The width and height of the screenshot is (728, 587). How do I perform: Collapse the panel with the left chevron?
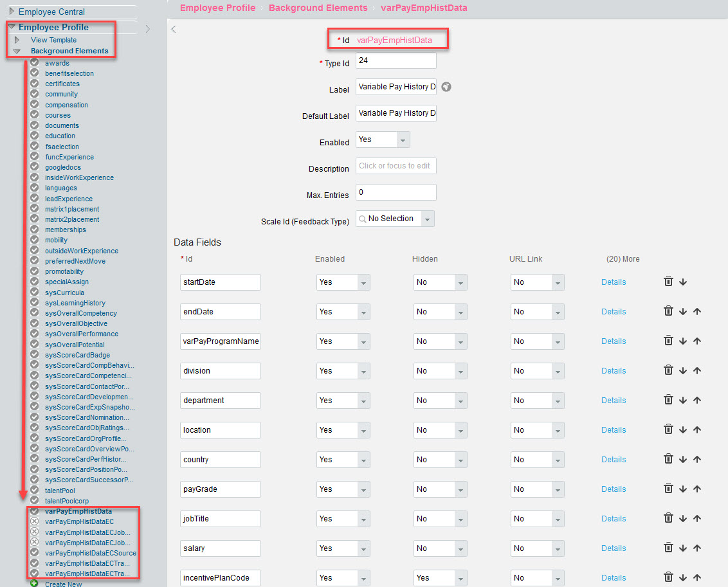174,29
